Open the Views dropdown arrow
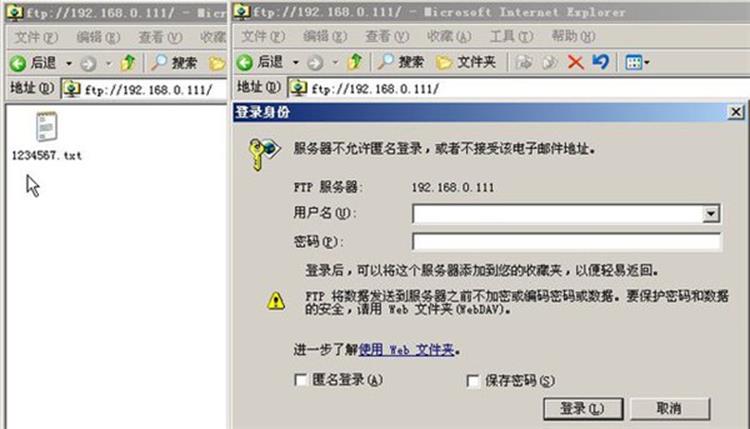 [647, 63]
